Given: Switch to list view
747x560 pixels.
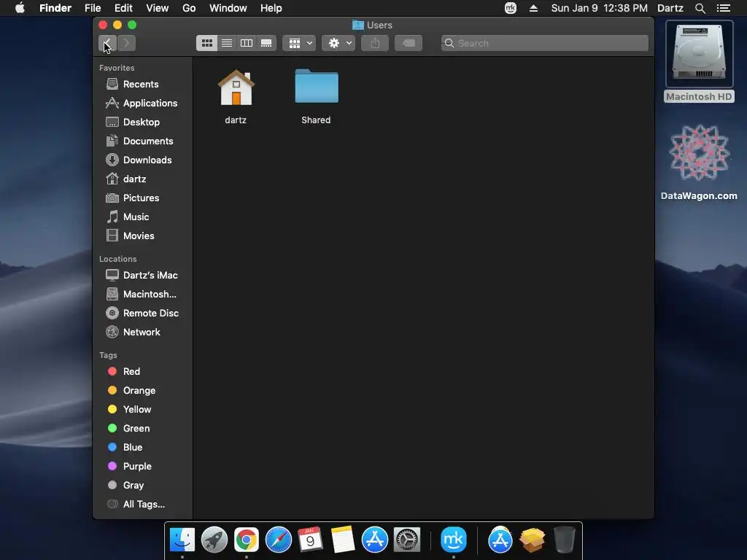Looking at the screenshot, I should point(227,43).
